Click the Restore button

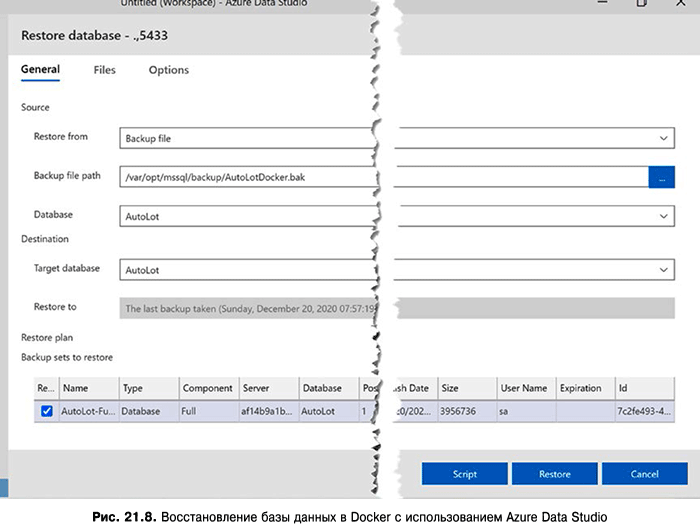pos(554,474)
